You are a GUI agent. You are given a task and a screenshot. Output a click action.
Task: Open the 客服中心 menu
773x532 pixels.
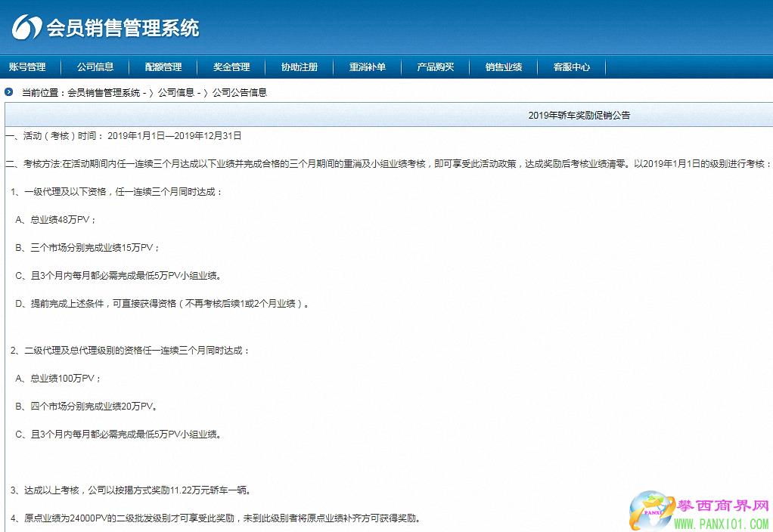click(572, 67)
